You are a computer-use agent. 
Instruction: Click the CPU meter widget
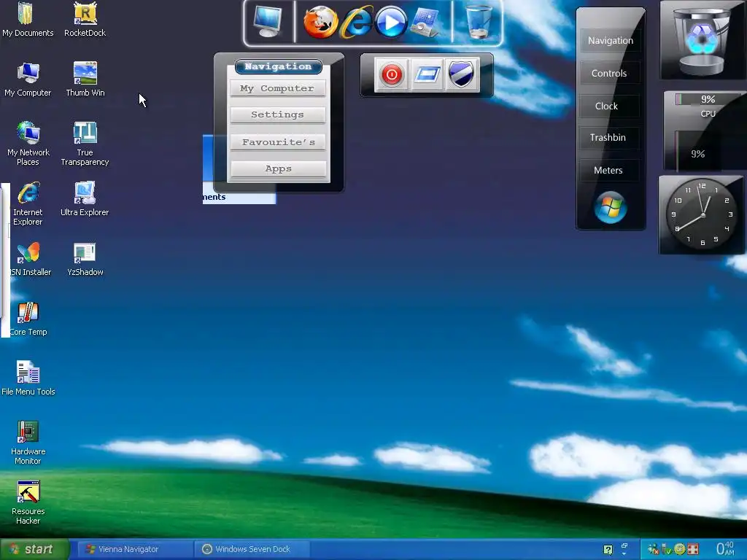point(705,131)
